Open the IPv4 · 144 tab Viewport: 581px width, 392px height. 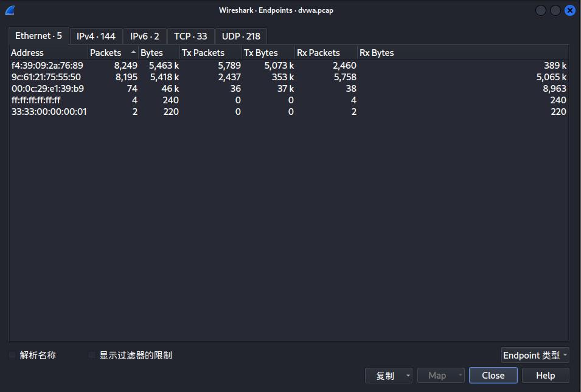(96, 36)
